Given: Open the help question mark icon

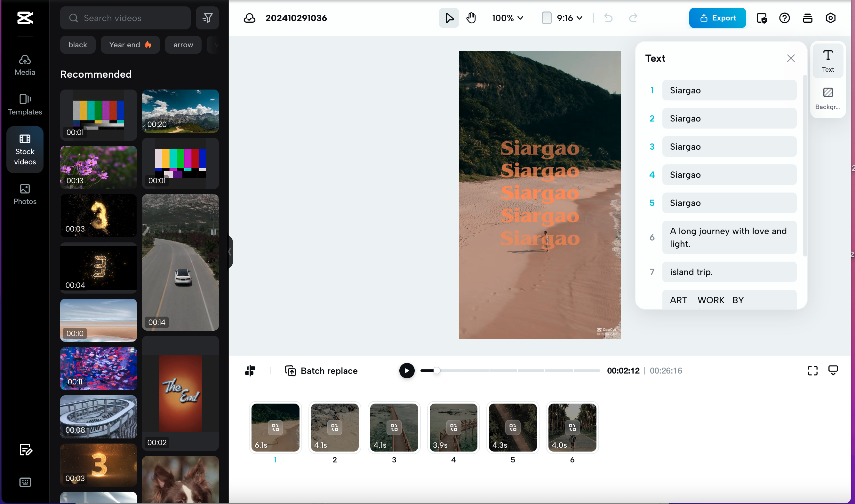Looking at the screenshot, I should pos(784,18).
